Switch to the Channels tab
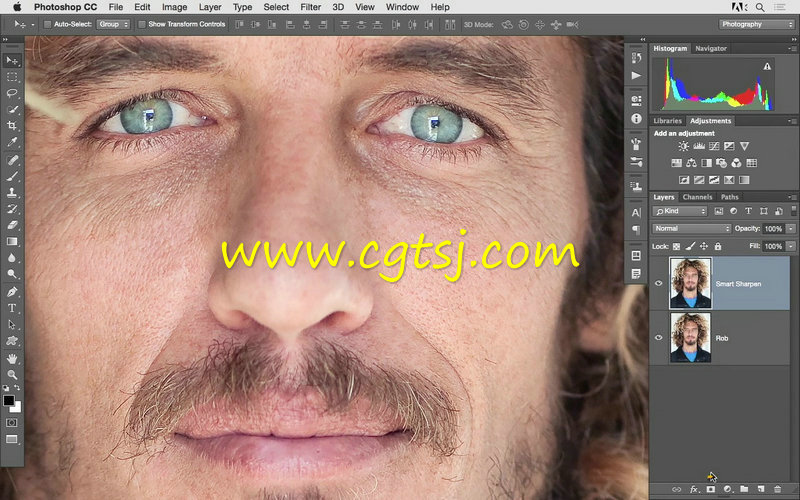The width and height of the screenshot is (800, 500). pos(697,197)
